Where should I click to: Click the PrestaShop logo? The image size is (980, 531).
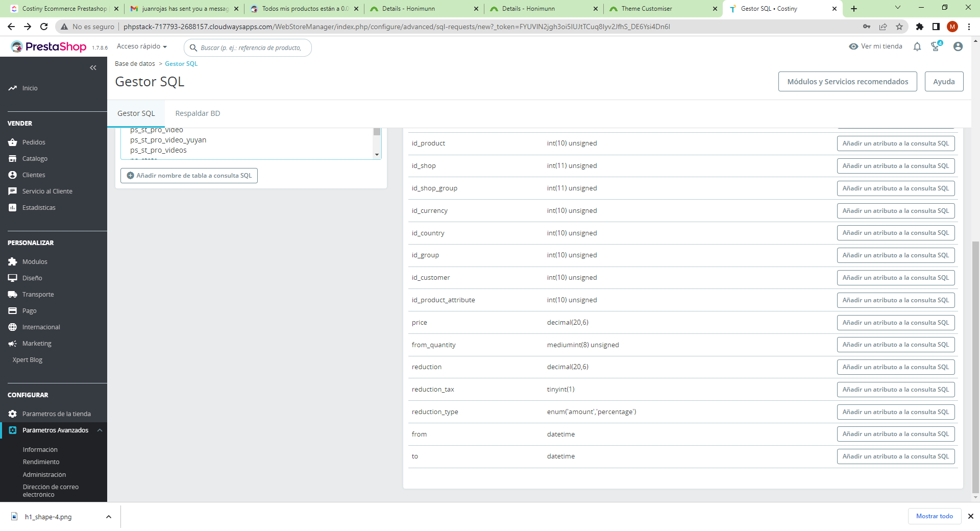48,47
